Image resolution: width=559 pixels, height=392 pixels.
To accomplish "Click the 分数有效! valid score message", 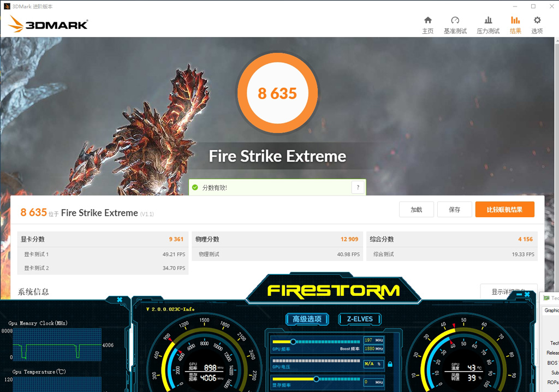I will pyautogui.click(x=215, y=188).
